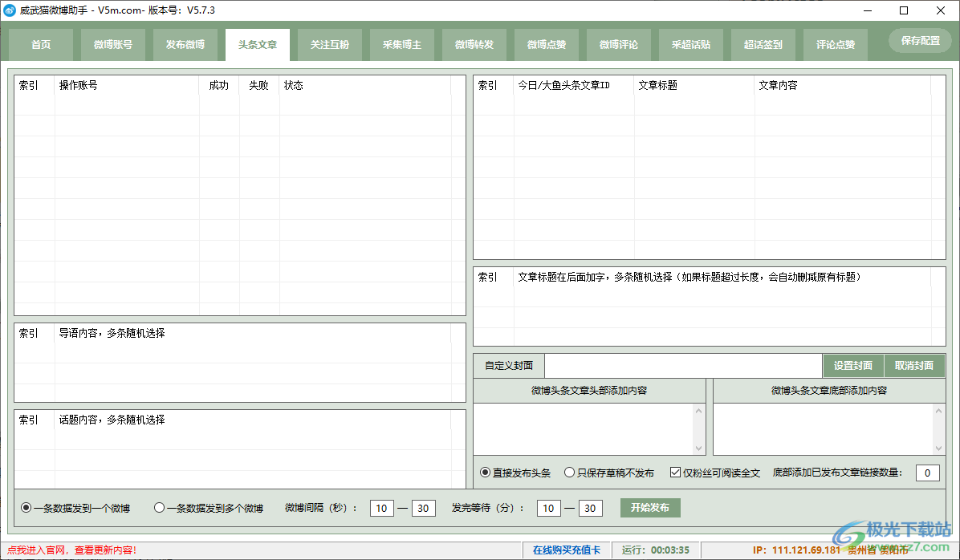Click down arrow of 头部添加内容 scrollbar
Screen dimensions: 960x560
pos(698,448)
